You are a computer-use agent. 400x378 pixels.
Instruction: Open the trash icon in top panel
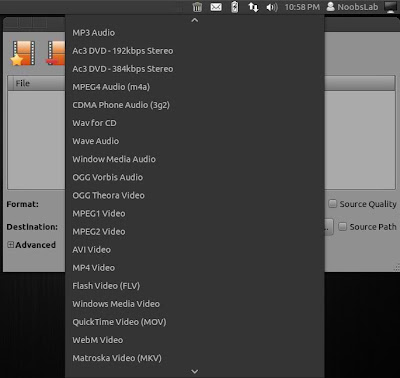(x=197, y=7)
